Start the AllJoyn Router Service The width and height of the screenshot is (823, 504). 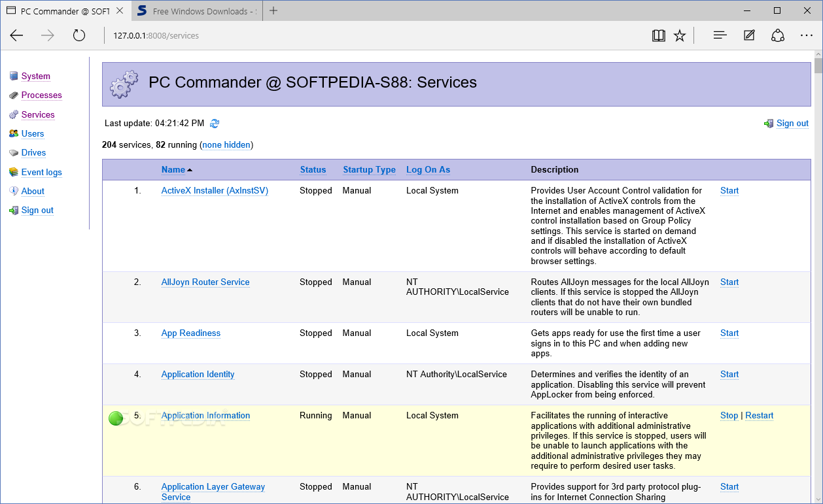pyautogui.click(x=729, y=282)
